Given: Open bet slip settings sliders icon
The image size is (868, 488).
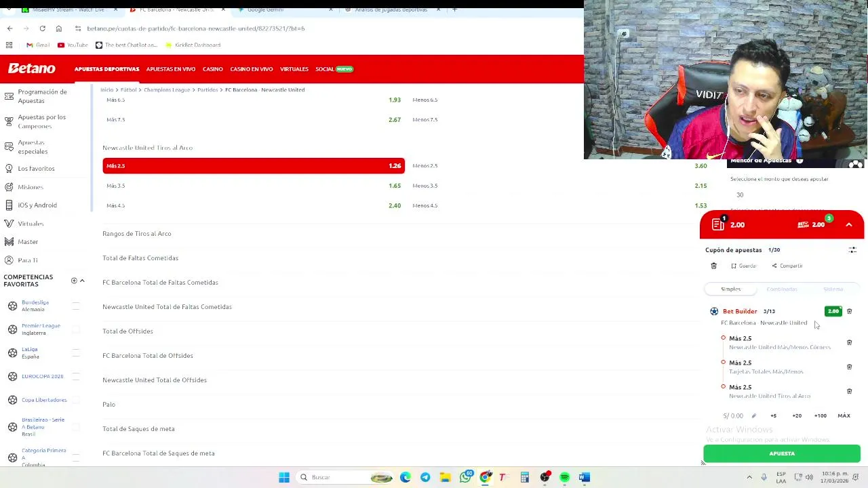Looking at the screenshot, I should click(x=852, y=249).
